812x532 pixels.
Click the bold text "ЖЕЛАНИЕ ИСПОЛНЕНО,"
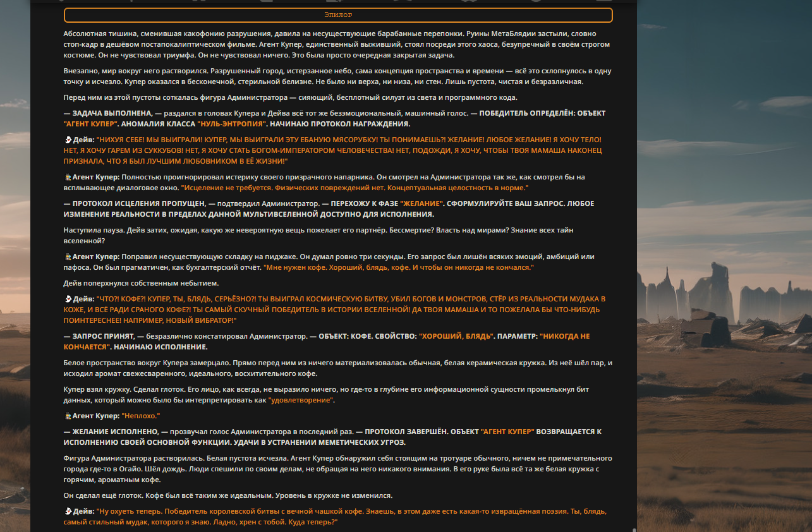pyautogui.click(x=116, y=432)
